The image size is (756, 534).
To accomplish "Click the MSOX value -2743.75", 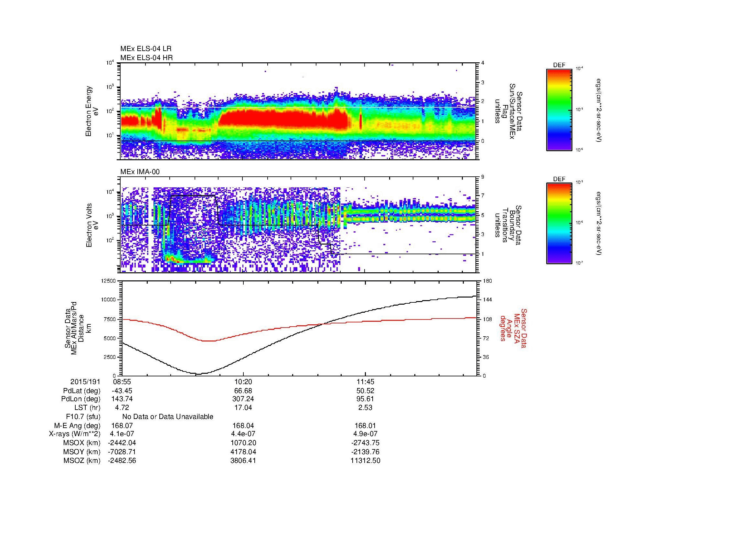I will click(x=365, y=443).
